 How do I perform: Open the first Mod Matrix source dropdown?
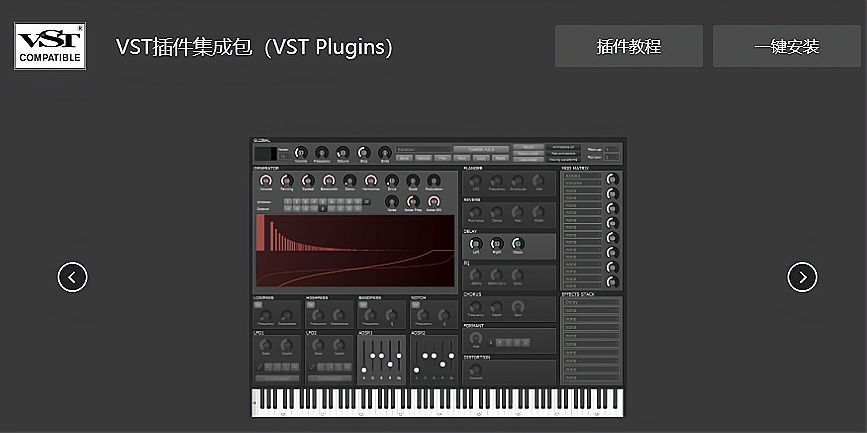pyautogui.click(x=583, y=177)
